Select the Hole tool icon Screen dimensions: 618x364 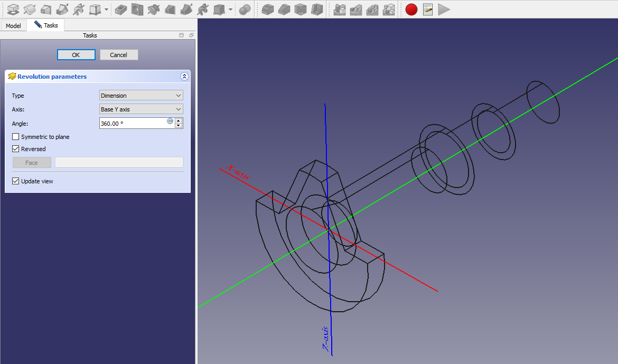[137, 10]
